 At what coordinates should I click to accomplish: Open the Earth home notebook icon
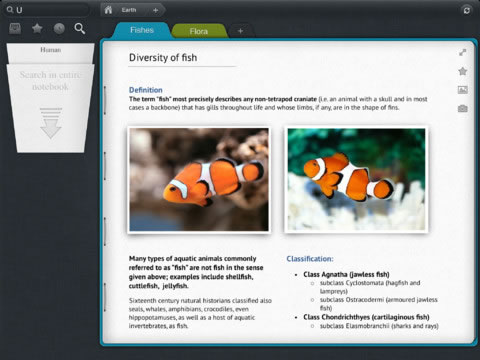(108, 10)
